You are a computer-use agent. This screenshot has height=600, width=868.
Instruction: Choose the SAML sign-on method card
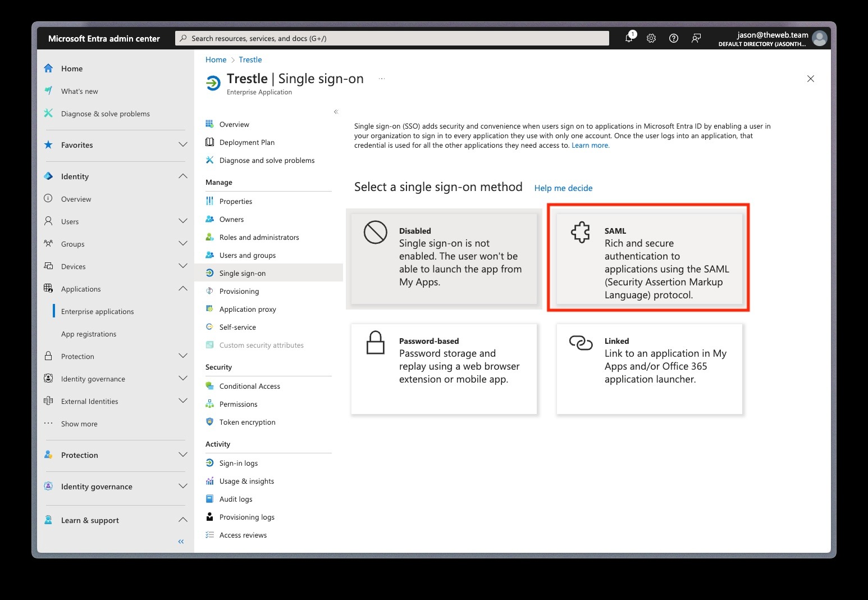[649, 258]
